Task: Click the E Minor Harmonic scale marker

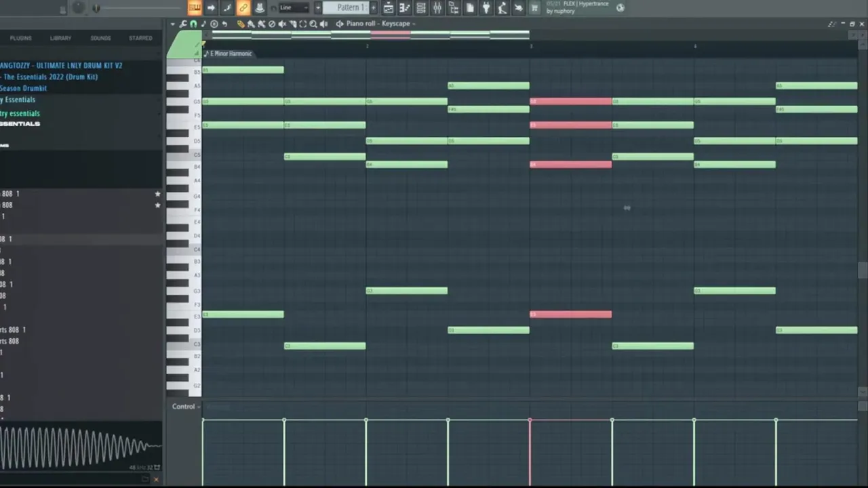Action: point(228,54)
